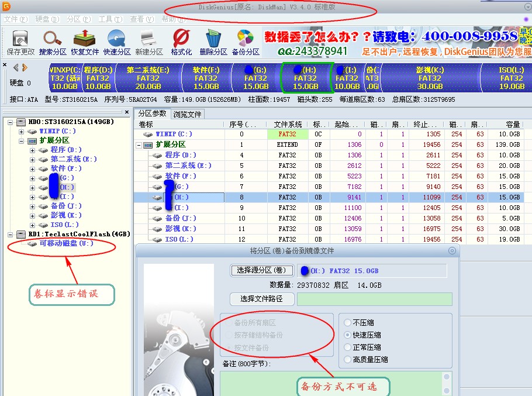Expand the WINXP (C:) tree node
The width and height of the screenshot is (532, 396).
(x=22, y=132)
